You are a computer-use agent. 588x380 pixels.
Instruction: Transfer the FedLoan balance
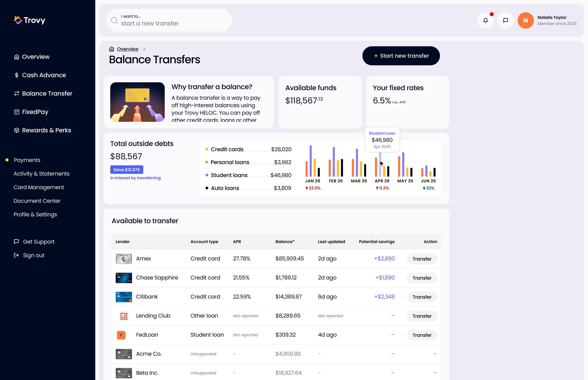422,335
